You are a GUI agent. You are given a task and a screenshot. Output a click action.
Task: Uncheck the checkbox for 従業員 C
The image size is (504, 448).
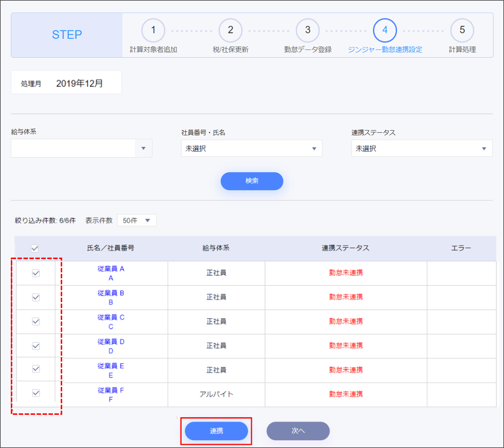(36, 322)
